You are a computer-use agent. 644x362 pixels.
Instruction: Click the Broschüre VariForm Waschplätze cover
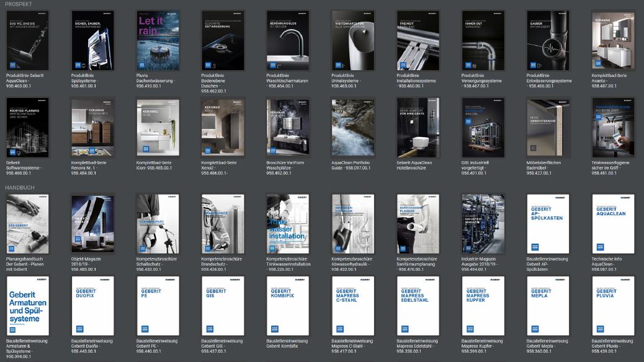[x=288, y=128]
